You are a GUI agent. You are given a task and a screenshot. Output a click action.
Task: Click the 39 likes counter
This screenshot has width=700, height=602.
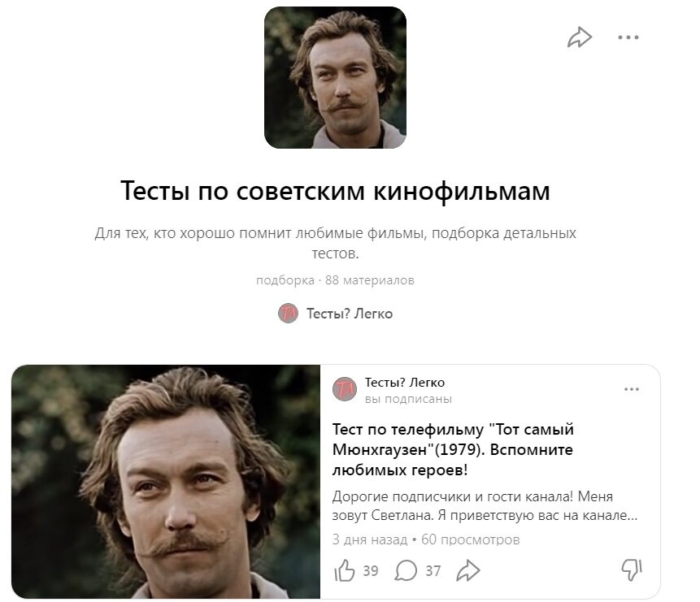(371, 571)
